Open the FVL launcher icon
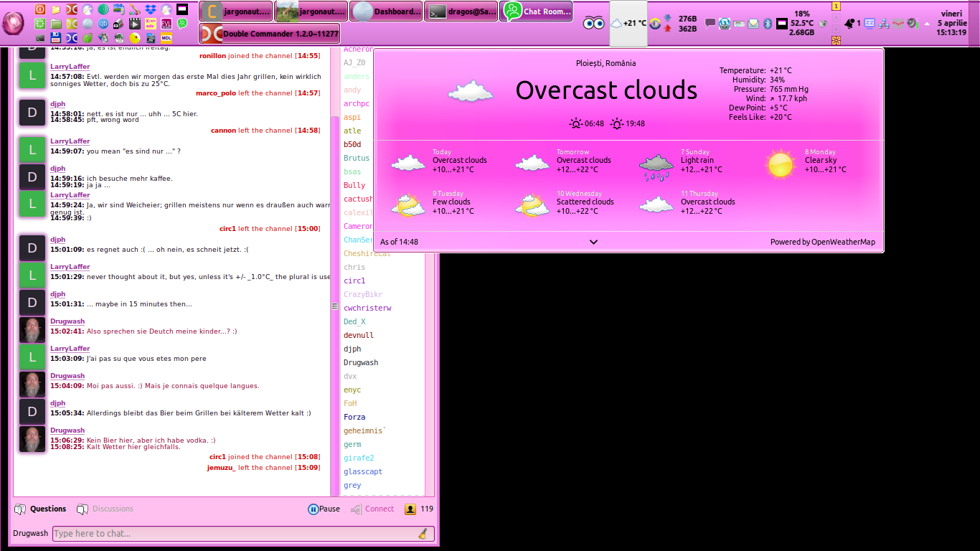 tap(166, 24)
